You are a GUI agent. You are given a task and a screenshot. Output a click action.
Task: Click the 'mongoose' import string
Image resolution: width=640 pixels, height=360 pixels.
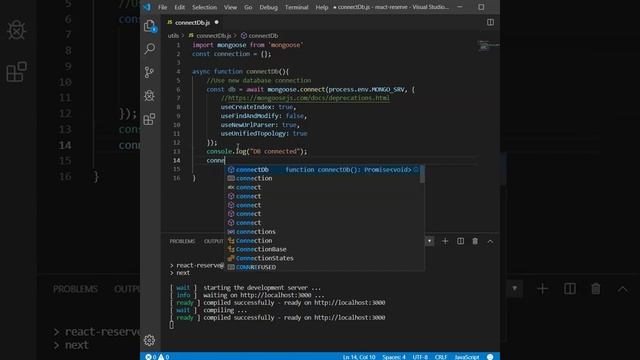[287, 45]
